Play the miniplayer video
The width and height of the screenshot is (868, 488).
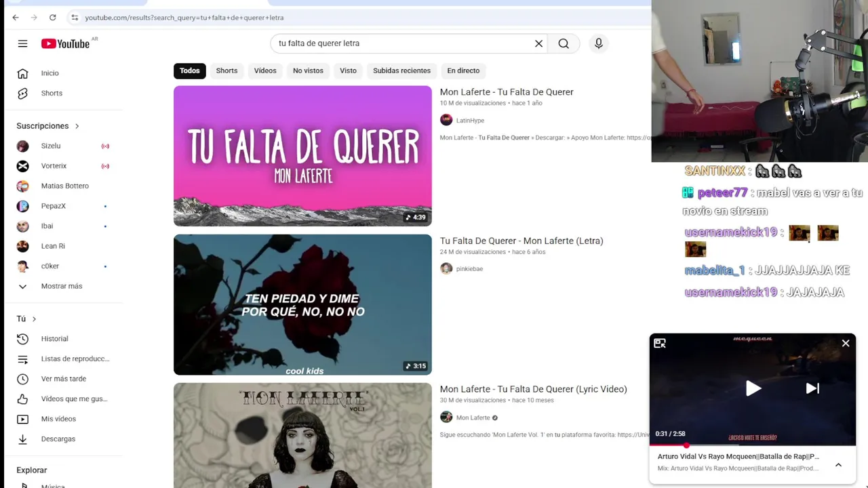753,388
